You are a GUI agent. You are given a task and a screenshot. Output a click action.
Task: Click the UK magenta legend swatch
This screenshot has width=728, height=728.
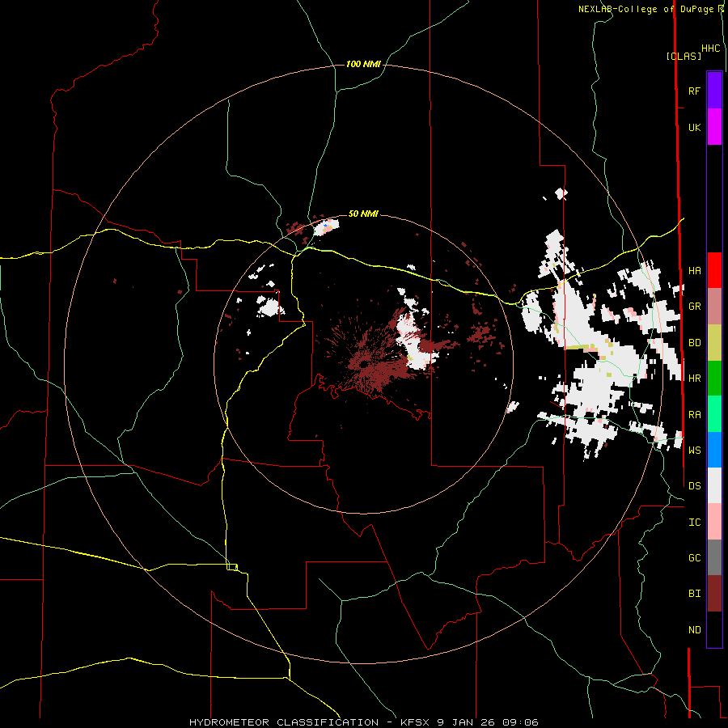pos(714,127)
